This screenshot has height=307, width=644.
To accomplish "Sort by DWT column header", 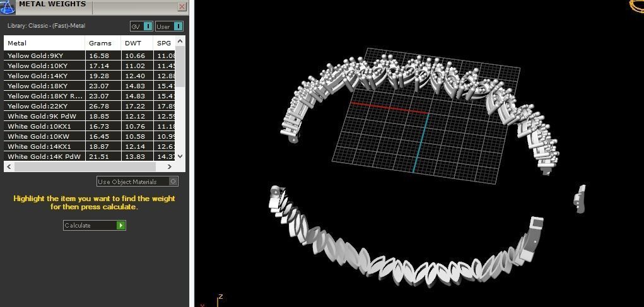I will [x=137, y=43].
